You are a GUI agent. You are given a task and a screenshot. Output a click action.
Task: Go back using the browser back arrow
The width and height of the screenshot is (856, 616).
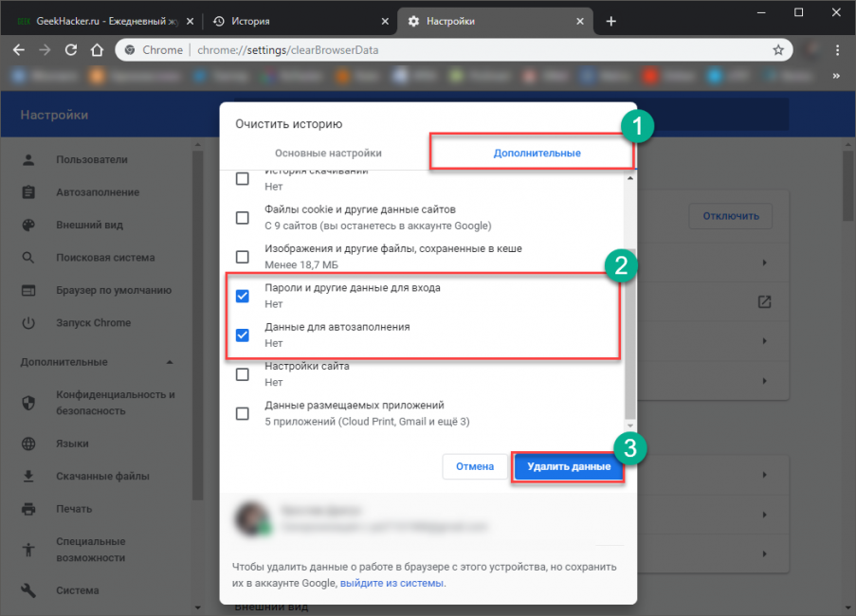click(x=19, y=50)
